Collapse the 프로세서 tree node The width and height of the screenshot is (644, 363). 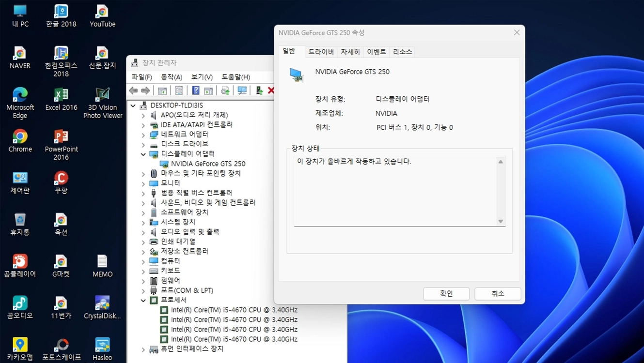pyautogui.click(x=143, y=300)
